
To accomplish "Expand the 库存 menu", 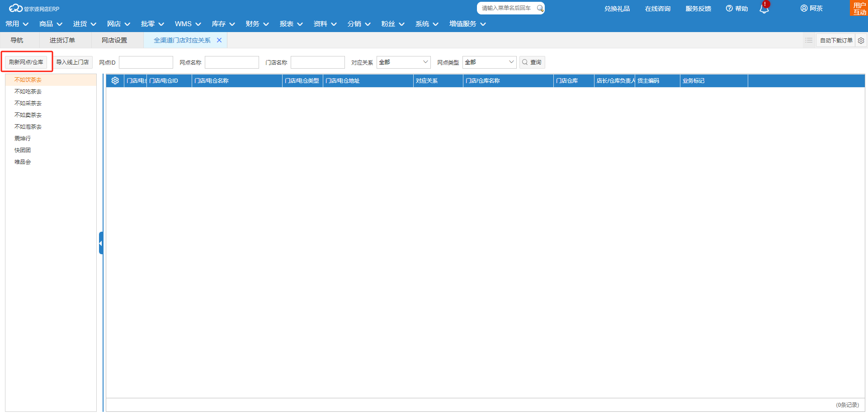I will point(223,24).
